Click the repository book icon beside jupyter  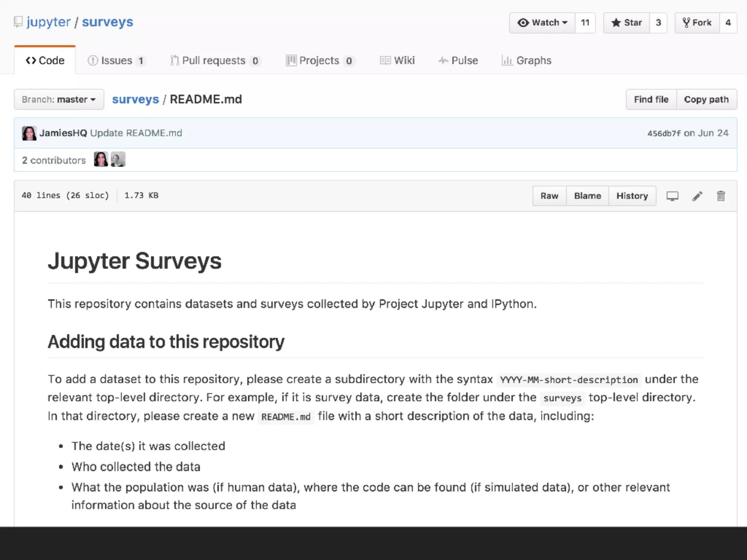(18, 22)
